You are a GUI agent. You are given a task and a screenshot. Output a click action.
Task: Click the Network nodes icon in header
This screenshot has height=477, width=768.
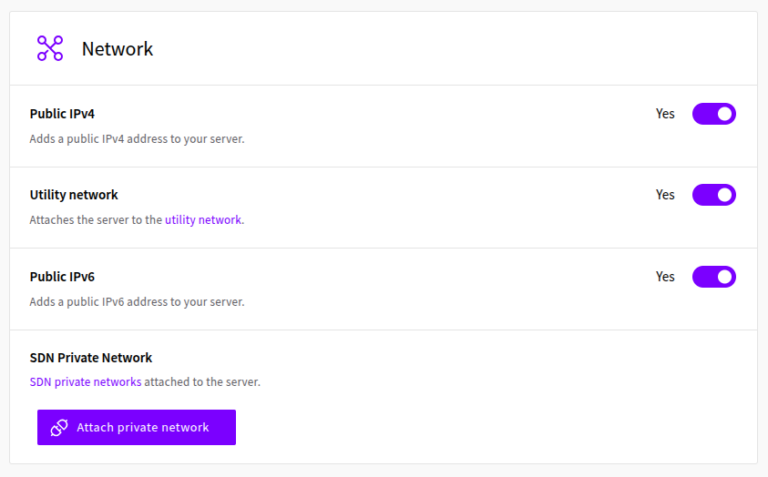[x=50, y=48]
